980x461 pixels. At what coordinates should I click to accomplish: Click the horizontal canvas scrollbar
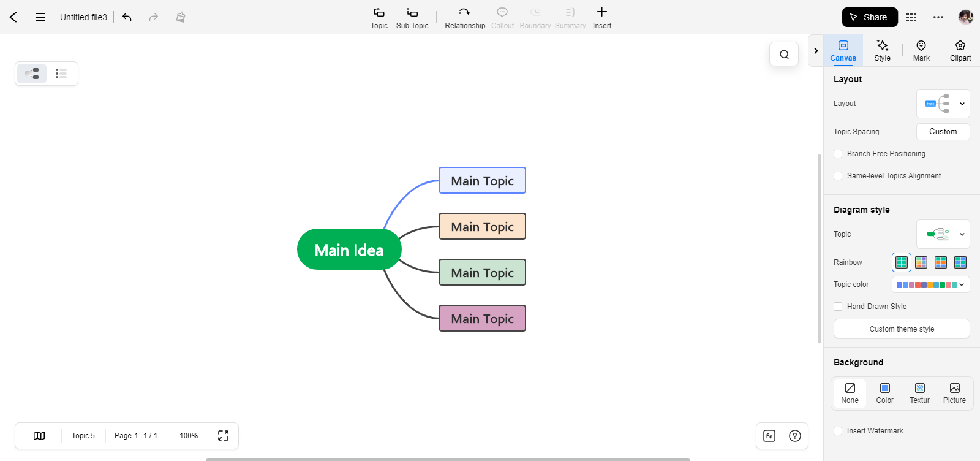(x=448, y=459)
